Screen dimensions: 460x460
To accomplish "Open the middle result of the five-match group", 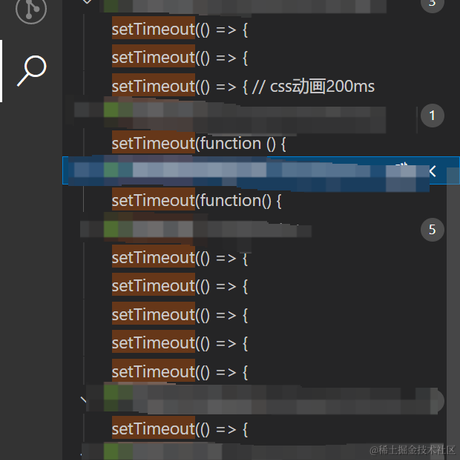I will (180, 315).
